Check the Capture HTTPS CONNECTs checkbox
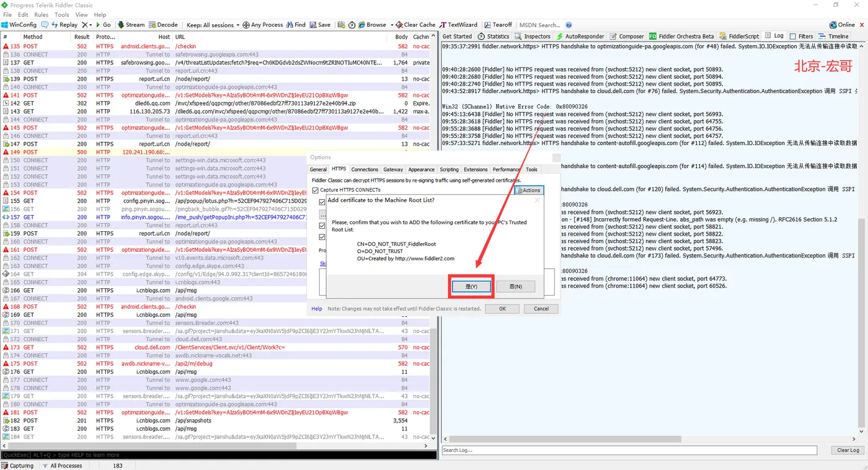Image resolution: width=868 pixels, height=470 pixels. coord(316,190)
